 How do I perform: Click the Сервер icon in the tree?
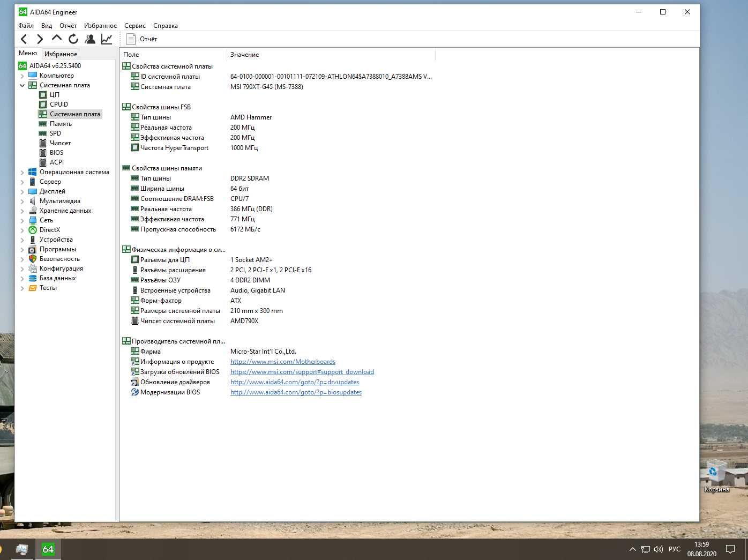[33, 182]
